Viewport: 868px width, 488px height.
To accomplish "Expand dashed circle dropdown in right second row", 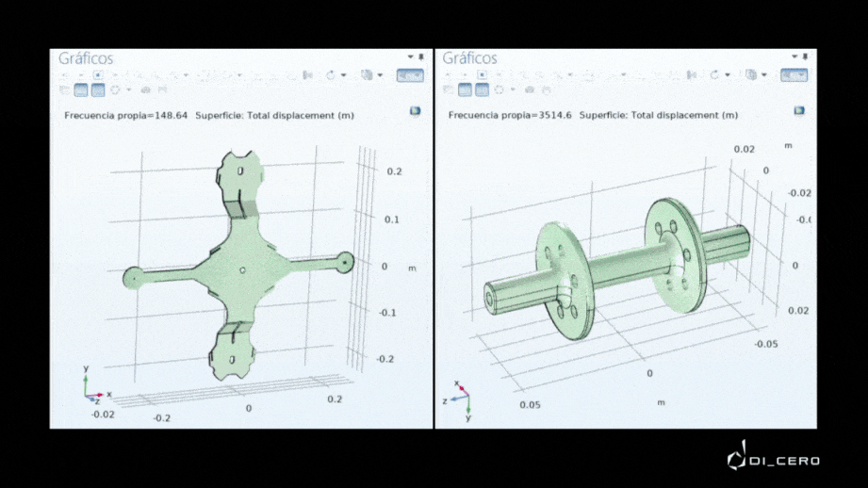I will (x=513, y=89).
